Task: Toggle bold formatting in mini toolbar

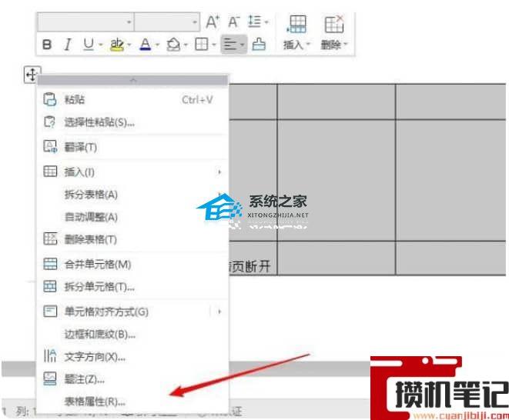Action: click(47, 45)
